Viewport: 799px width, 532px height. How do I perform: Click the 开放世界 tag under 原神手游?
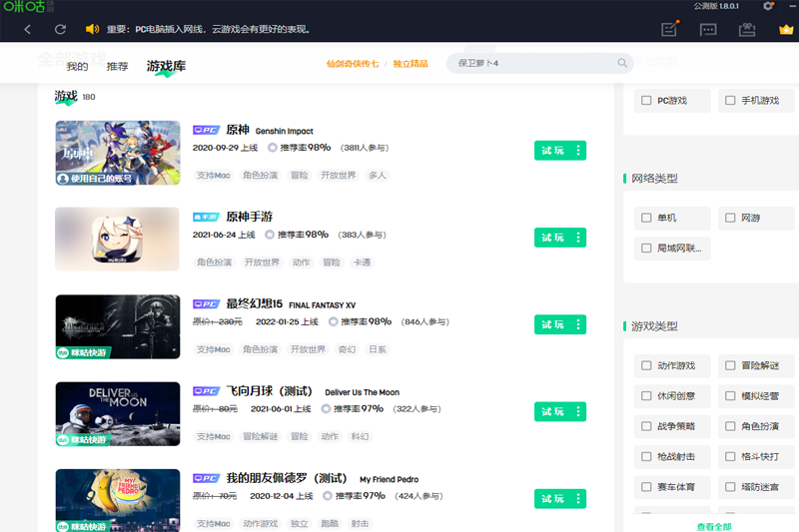tap(262, 263)
